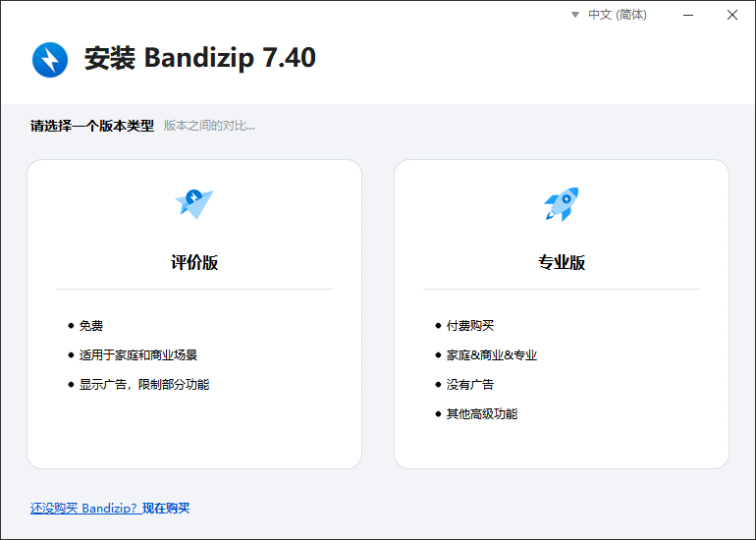
Task: Click the 显示广告，限制部分功能 bullet text
Action: (144, 385)
